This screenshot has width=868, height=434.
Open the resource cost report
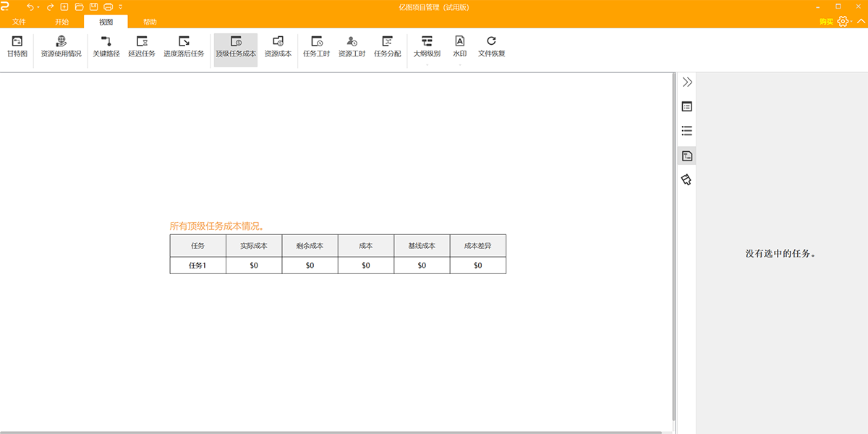278,48
